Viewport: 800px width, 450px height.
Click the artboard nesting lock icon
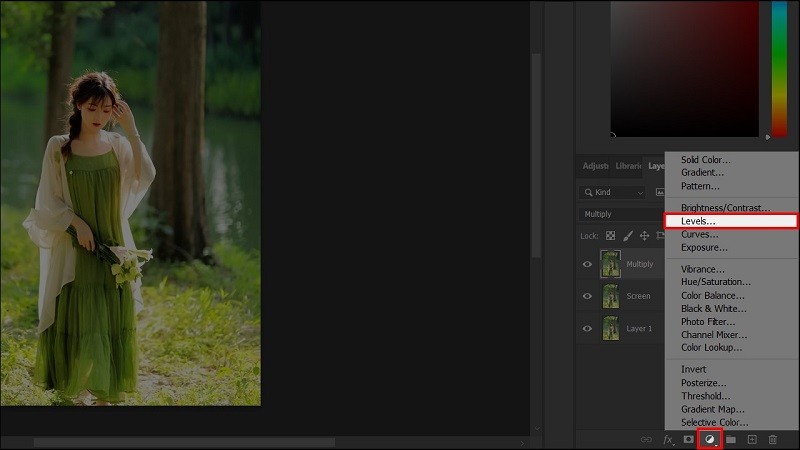660,236
